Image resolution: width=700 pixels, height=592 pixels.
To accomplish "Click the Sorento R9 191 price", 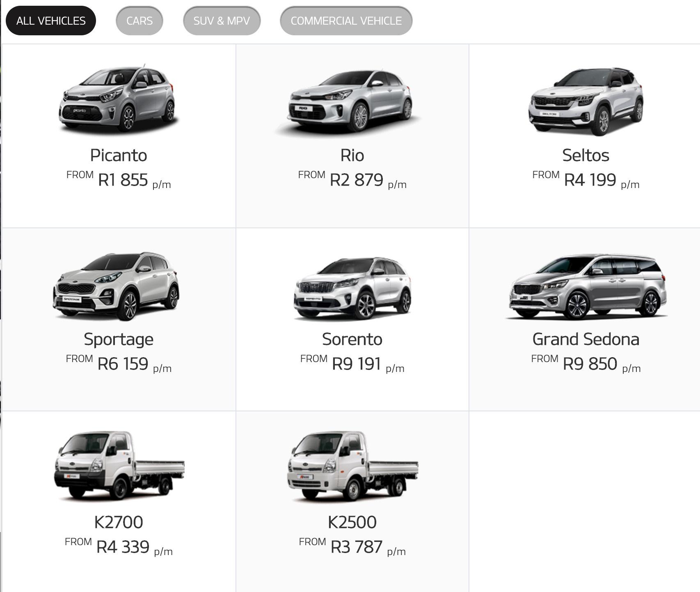I will [x=356, y=364].
